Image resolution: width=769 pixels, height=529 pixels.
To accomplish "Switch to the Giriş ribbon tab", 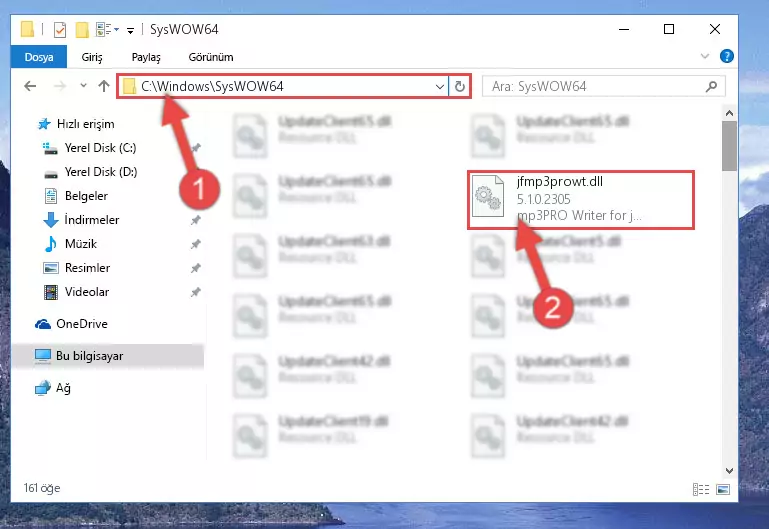I will (92, 57).
